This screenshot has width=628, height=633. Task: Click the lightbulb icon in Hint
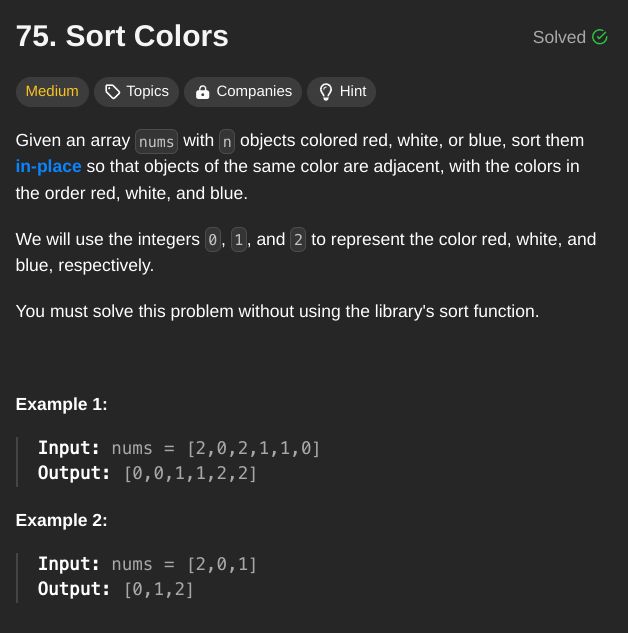click(x=326, y=92)
